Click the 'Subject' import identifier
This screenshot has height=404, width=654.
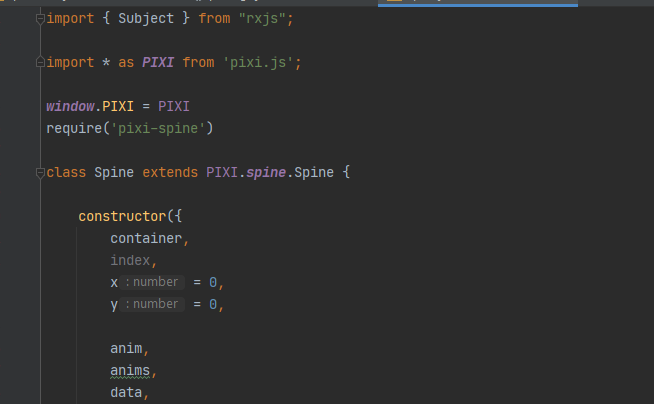(146, 18)
